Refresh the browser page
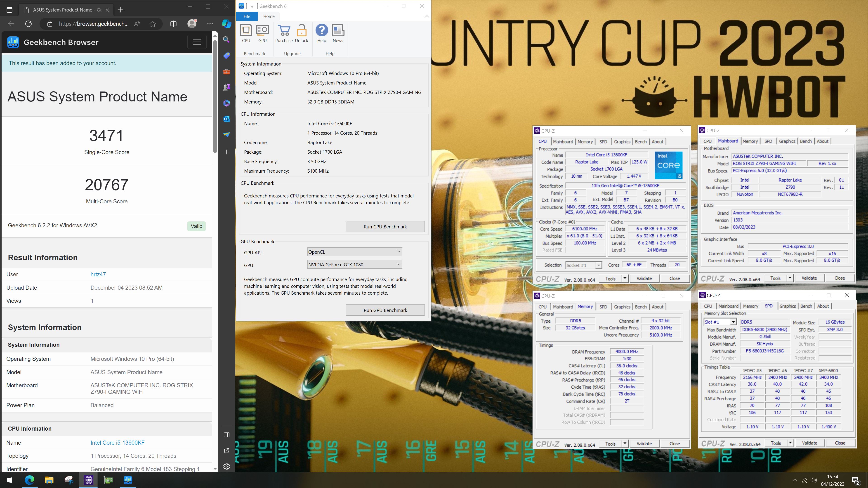This screenshot has height=488, width=868. pos(29,23)
